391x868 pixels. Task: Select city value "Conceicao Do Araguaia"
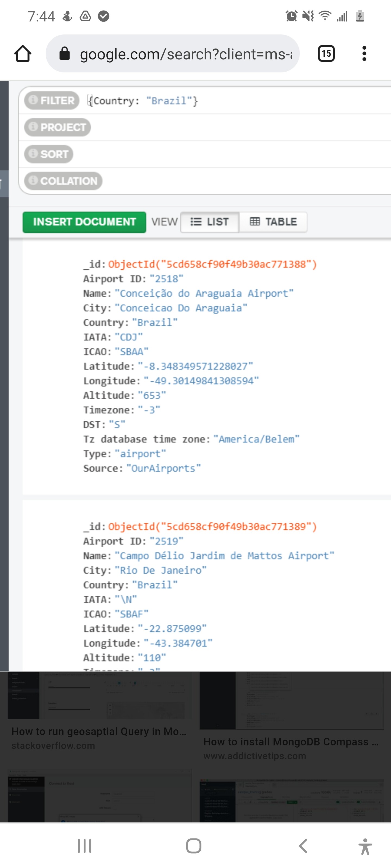coord(181,308)
